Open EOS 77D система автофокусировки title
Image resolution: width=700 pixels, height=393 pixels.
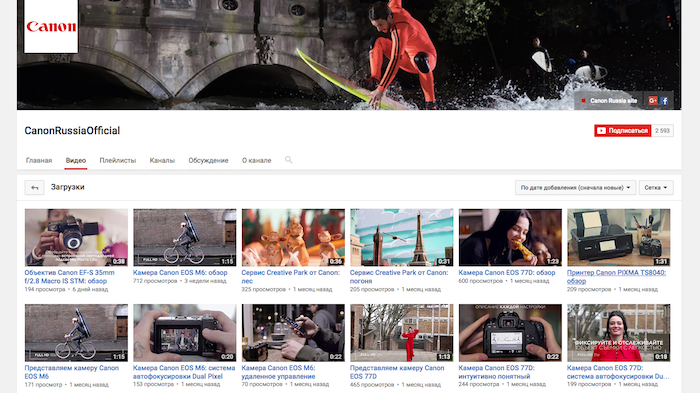(x=618, y=372)
